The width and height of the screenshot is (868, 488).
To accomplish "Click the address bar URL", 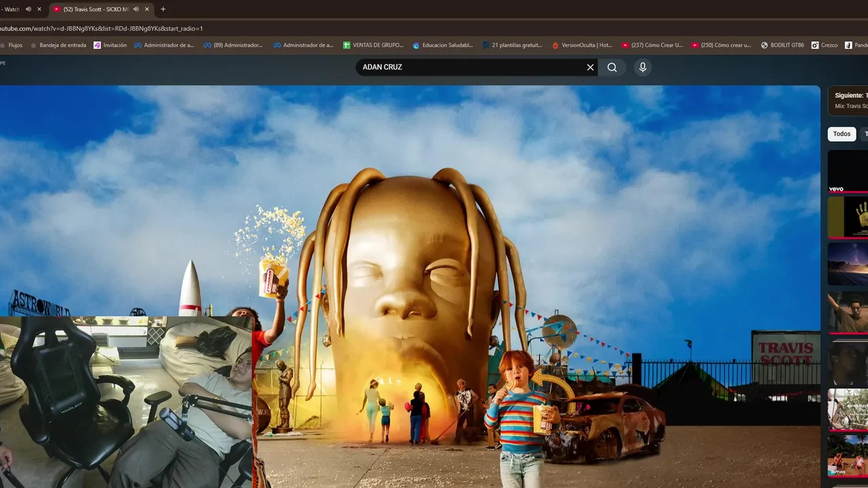I will click(x=102, y=28).
